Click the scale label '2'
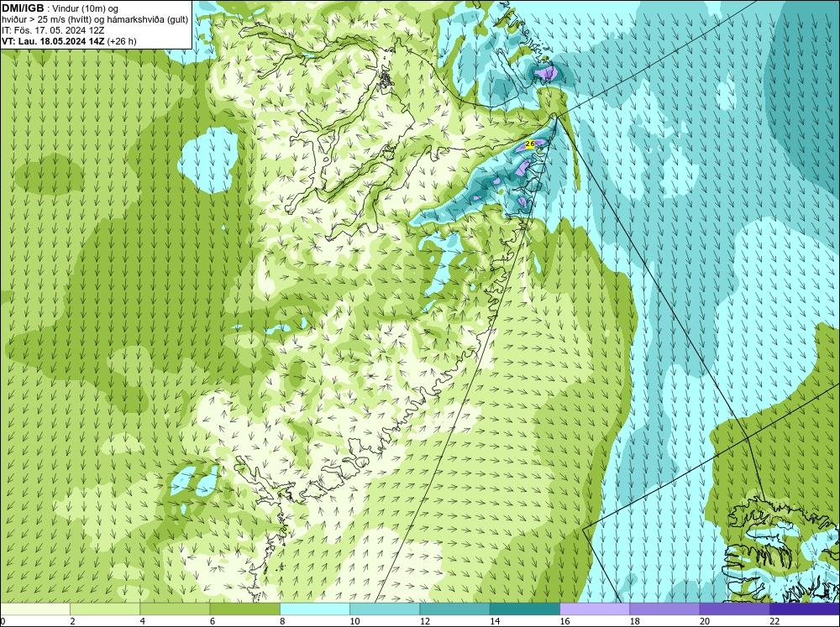The image size is (840, 627). [72, 621]
